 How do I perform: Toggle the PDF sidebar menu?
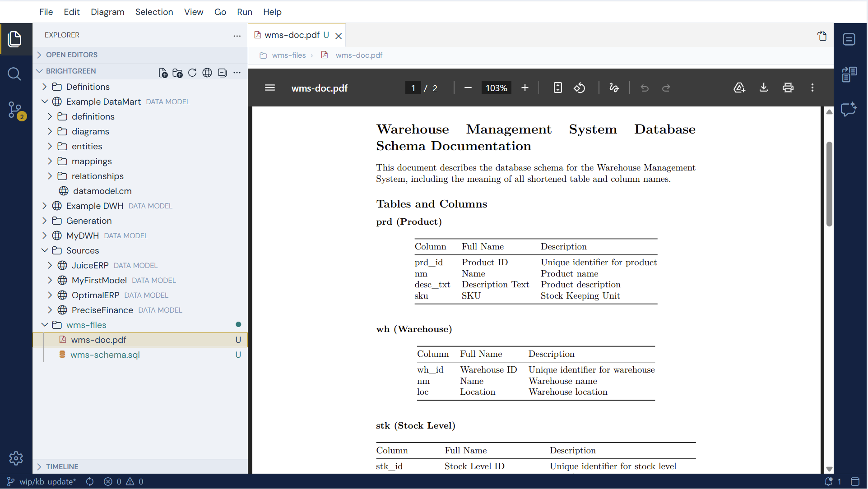(x=270, y=88)
